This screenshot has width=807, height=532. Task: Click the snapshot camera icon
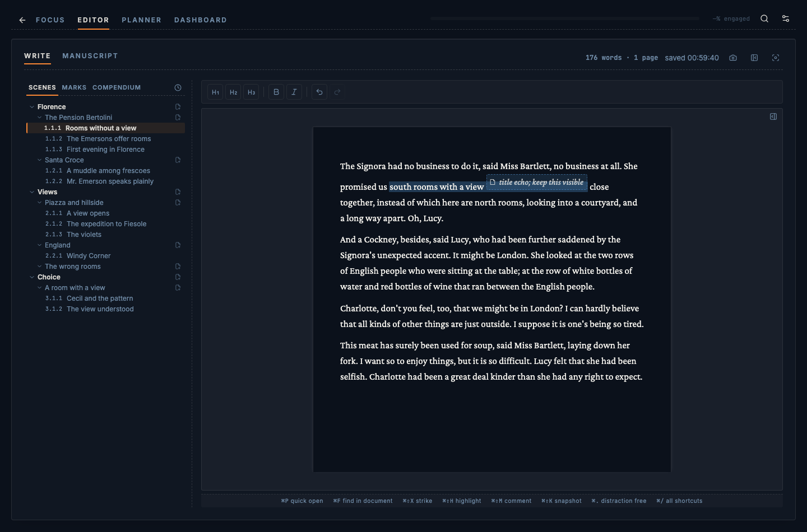733,58
